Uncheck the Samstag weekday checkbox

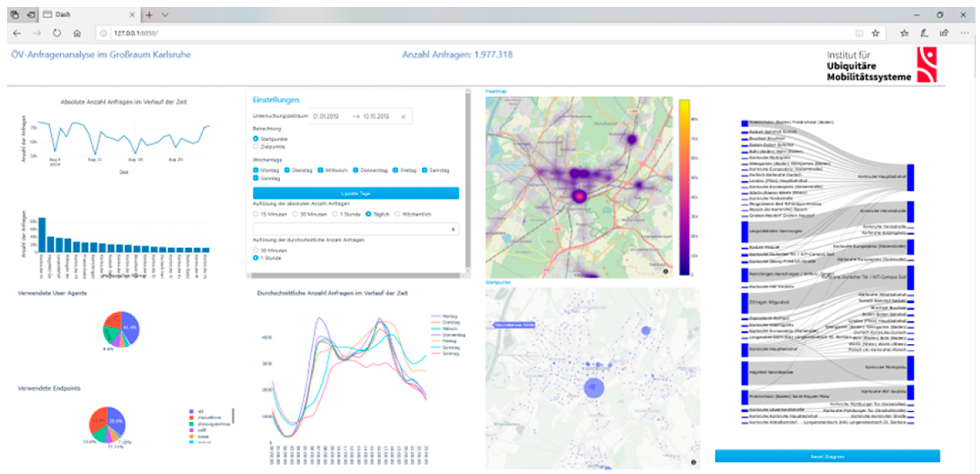click(x=425, y=170)
